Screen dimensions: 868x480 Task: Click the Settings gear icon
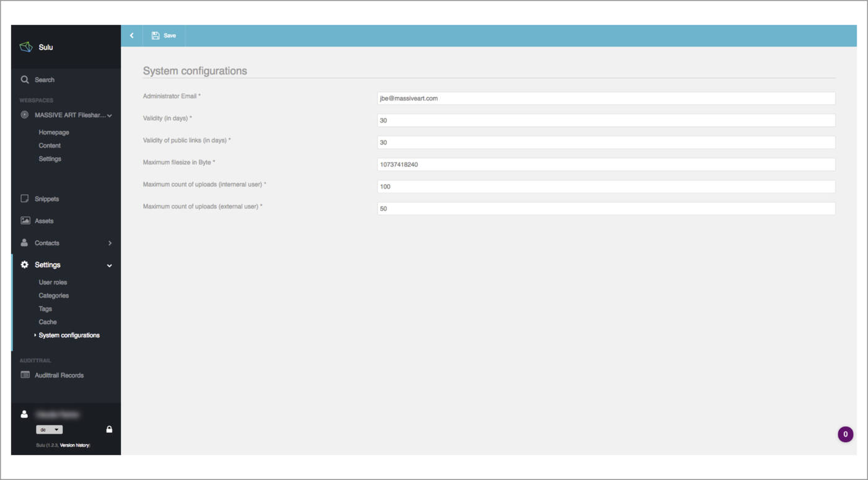(x=25, y=265)
